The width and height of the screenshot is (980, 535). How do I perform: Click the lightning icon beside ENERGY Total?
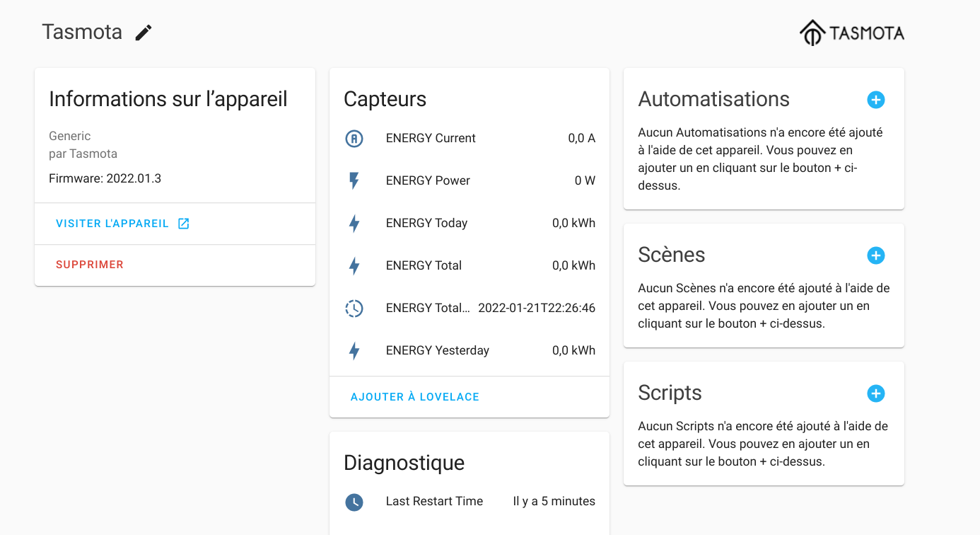(x=354, y=266)
